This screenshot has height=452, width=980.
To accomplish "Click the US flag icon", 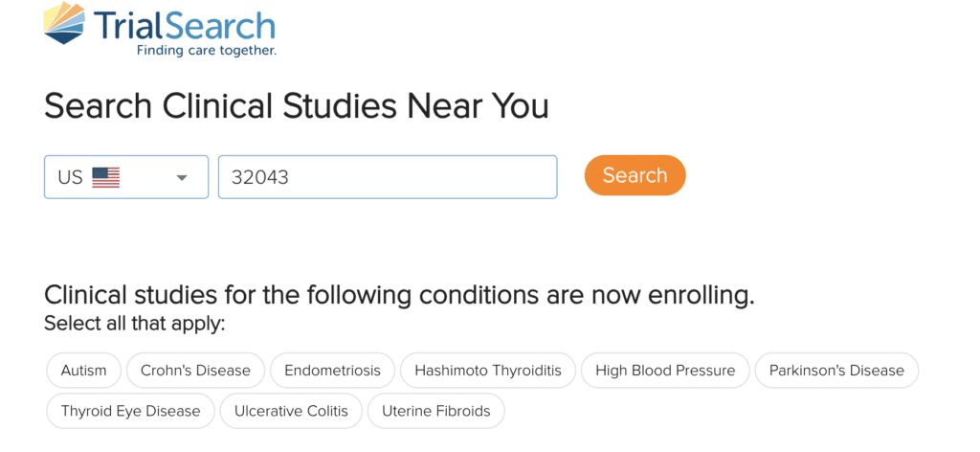I will pos(105,177).
